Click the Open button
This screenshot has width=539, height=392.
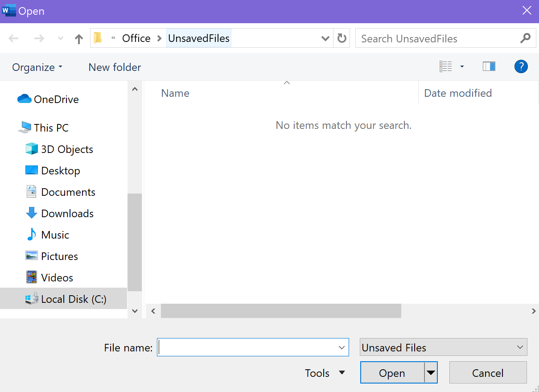coord(392,373)
